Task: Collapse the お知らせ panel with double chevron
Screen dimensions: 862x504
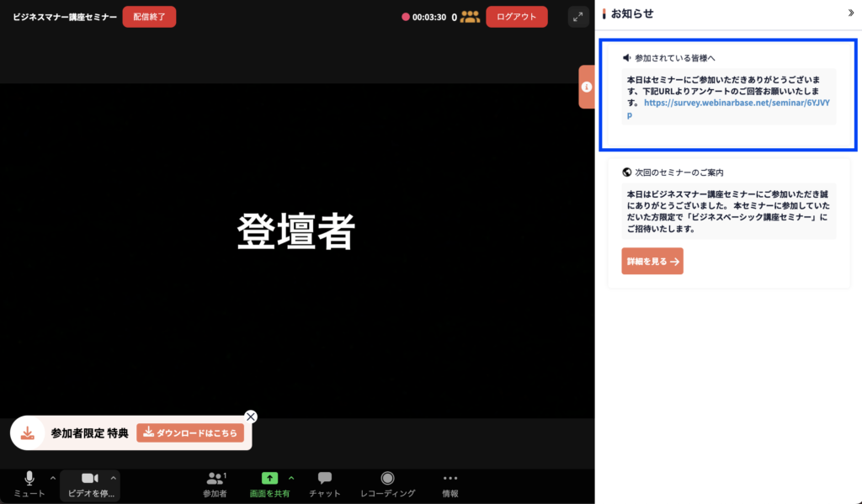Action: [x=850, y=13]
